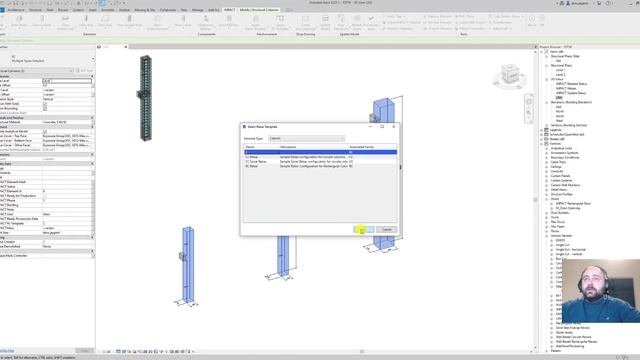Collapse the Doors family node
Screen dimensions: 640x360
[547, 199]
